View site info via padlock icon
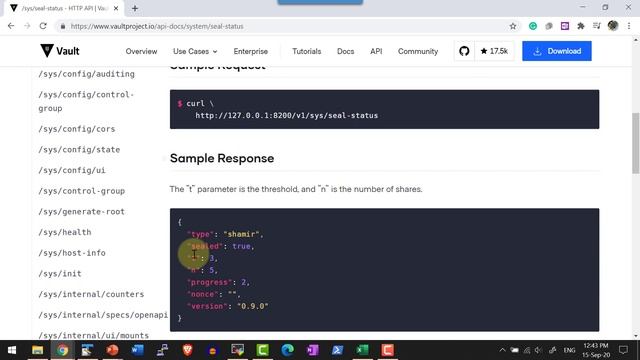This screenshot has height=360, width=640. (x=62, y=26)
